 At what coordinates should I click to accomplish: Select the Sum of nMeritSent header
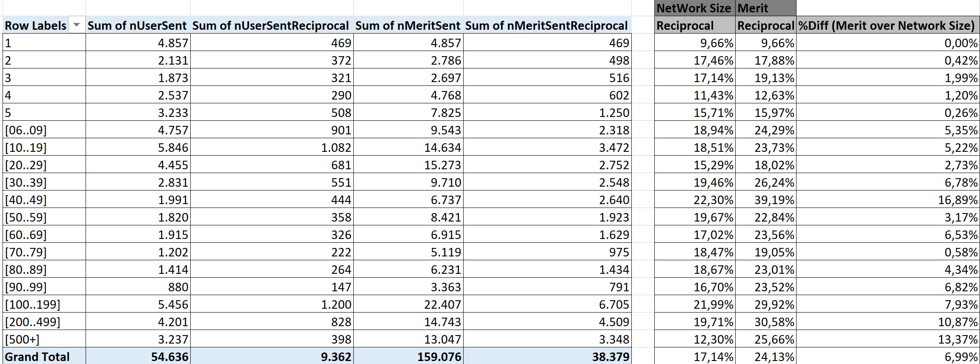[408, 26]
